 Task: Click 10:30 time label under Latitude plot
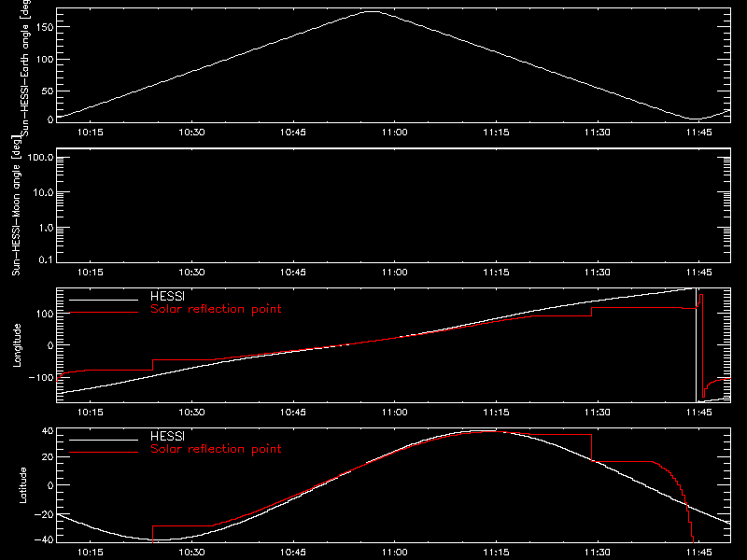pyautogui.click(x=191, y=553)
